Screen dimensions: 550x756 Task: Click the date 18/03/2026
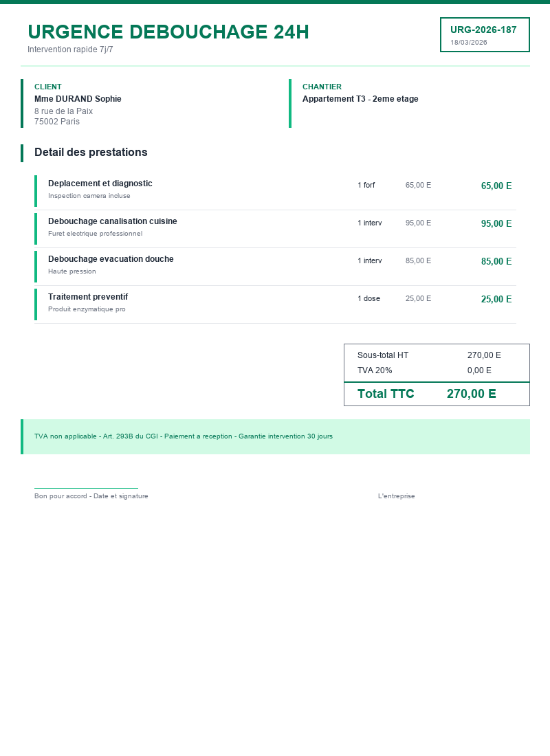469,43
